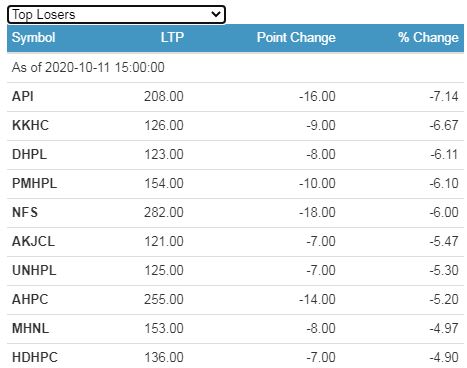The height and width of the screenshot is (368, 467).
Task: Open the API stock symbol
Action: click(x=23, y=97)
